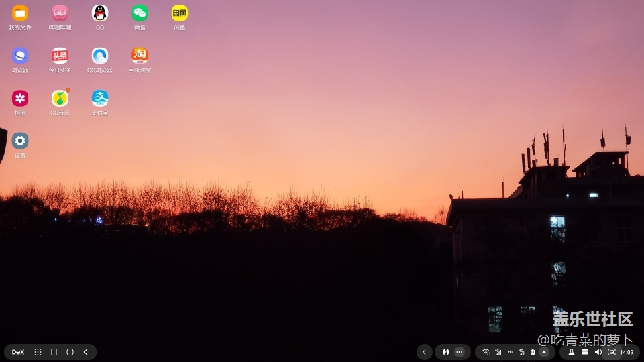
Task: Click the DeX button in taskbar
Action: pos(18,352)
